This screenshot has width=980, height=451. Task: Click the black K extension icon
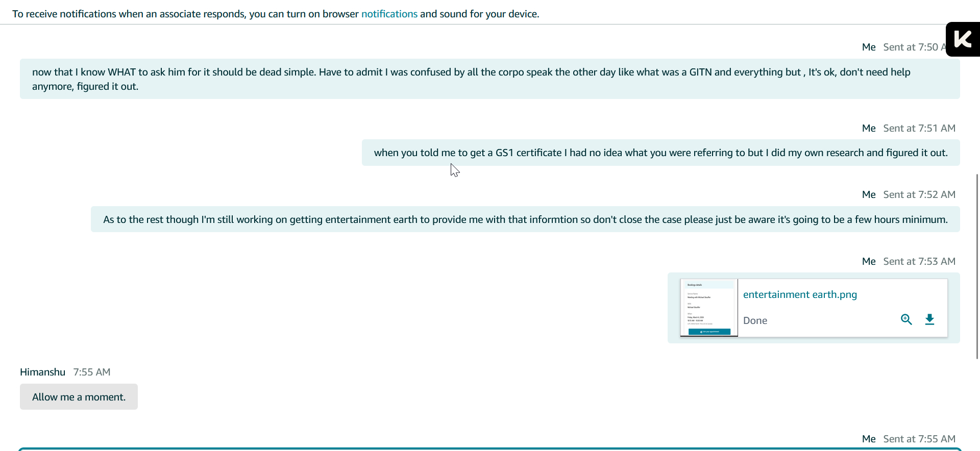tap(963, 39)
